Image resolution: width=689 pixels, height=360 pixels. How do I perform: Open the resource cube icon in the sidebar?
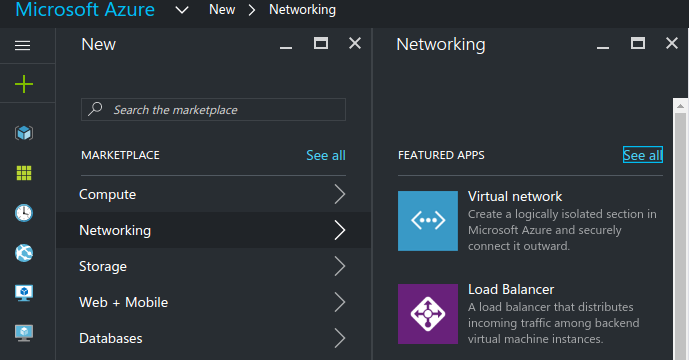24,133
